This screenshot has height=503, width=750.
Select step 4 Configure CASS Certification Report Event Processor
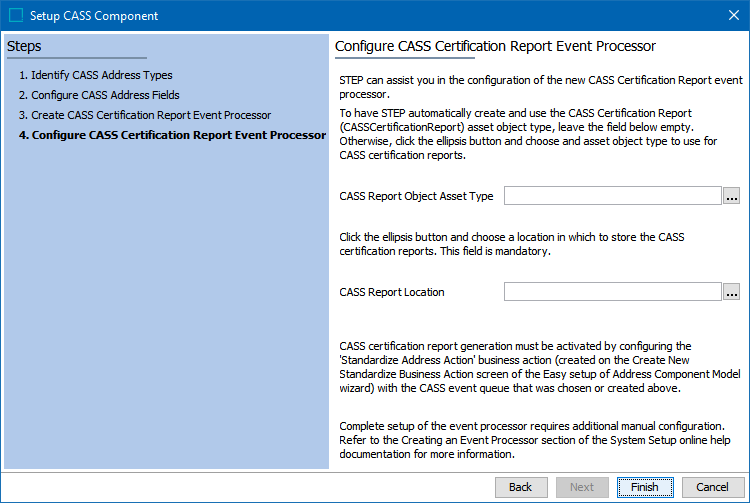pos(172,135)
